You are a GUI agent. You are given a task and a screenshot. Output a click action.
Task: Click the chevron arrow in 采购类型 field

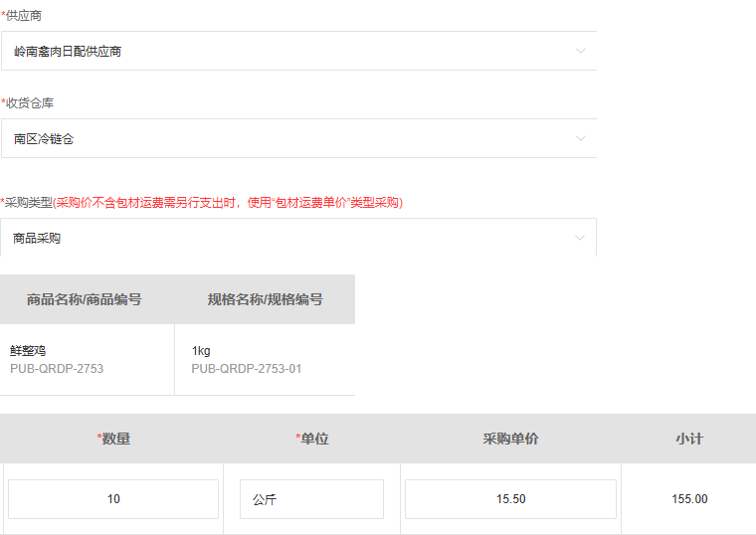click(x=580, y=238)
